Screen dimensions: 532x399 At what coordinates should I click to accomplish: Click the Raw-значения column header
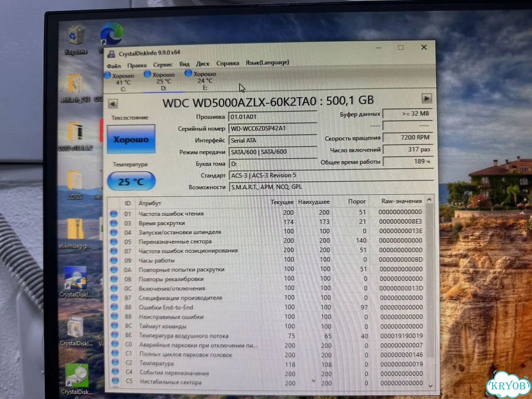pos(401,201)
